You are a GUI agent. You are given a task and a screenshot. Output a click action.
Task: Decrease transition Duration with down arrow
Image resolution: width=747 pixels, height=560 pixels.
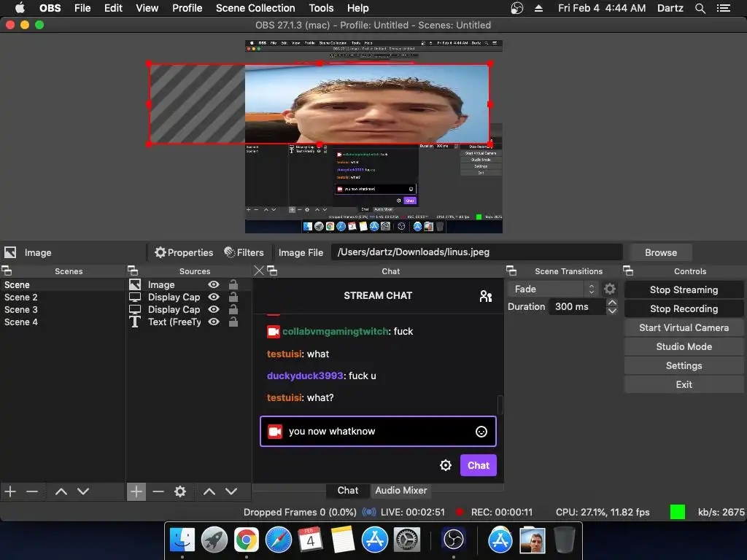[612, 311]
